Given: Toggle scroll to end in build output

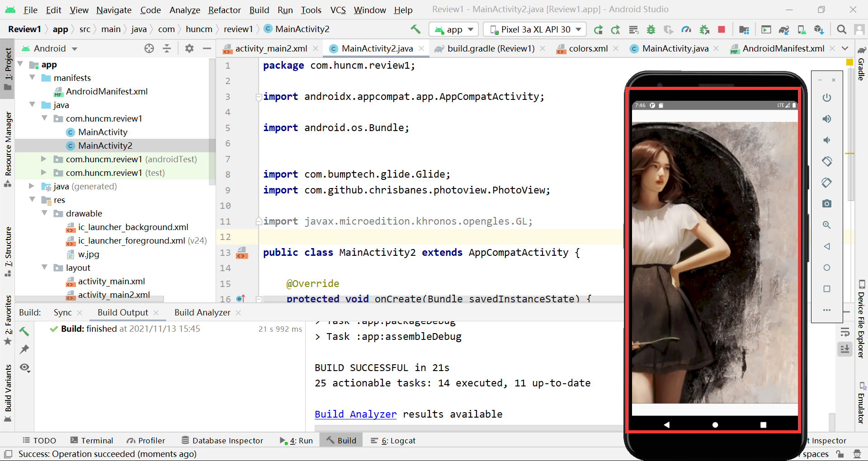Looking at the screenshot, I should tap(845, 349).
